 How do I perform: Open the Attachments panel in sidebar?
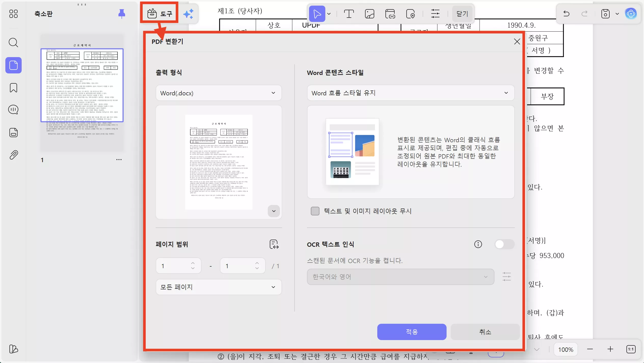13,155
